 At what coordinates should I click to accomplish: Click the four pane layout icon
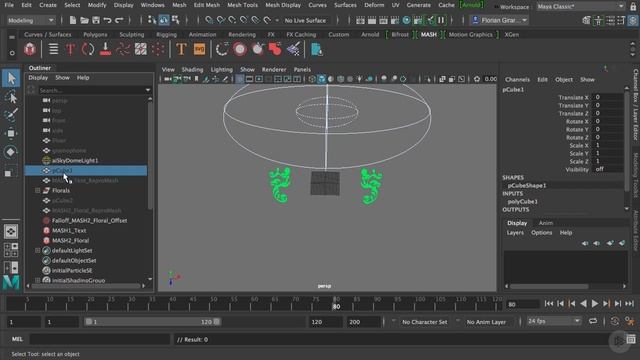[x=11, y=250]
